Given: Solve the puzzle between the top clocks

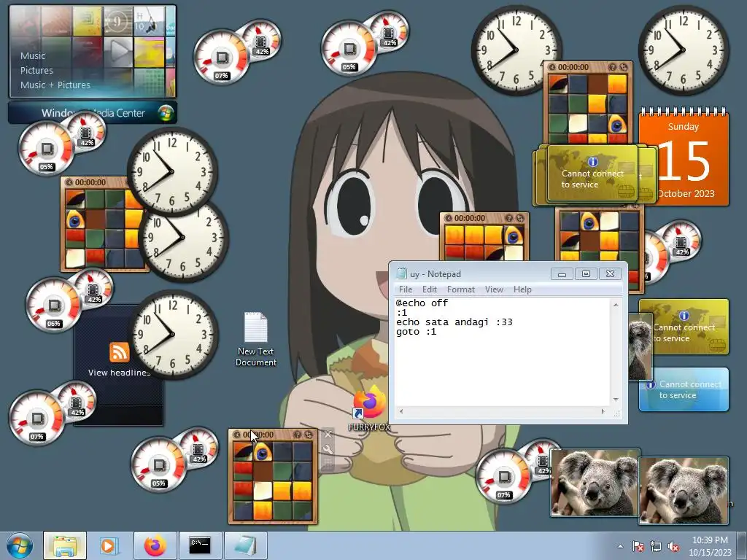Looking at the screenshot, I should coord(623,67).
